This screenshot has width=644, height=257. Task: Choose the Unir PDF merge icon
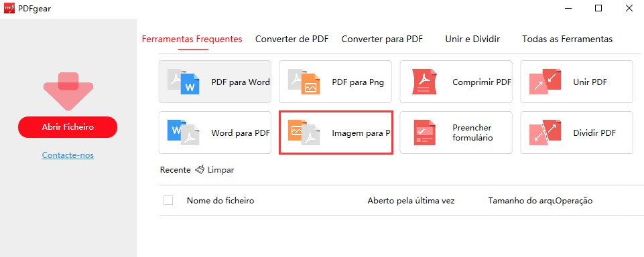click(x=545, y=82)
